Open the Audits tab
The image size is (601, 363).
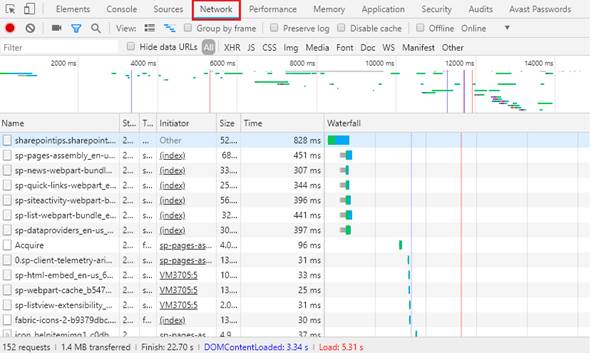[480, 9]
